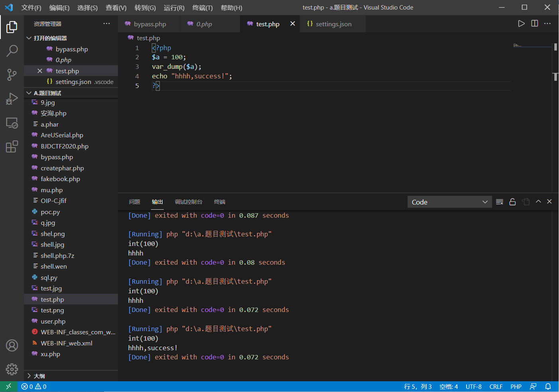This screenshot has height=392, width=559.
Task: Open the 终端(T) menu
Action: (202, 8)
